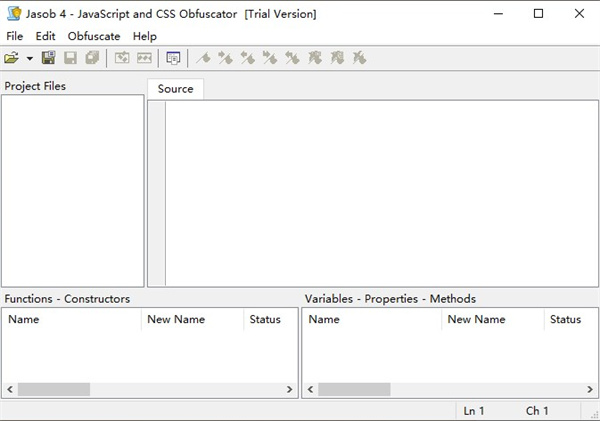
Task: Click the 'Ln 1' status bar entry
Action: click(x=474, y=411)
